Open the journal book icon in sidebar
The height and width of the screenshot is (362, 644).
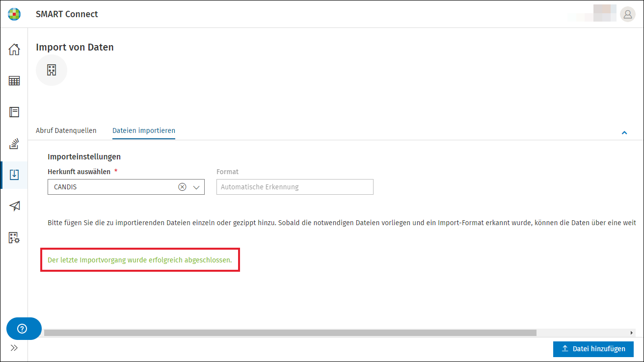coord(14,112)
